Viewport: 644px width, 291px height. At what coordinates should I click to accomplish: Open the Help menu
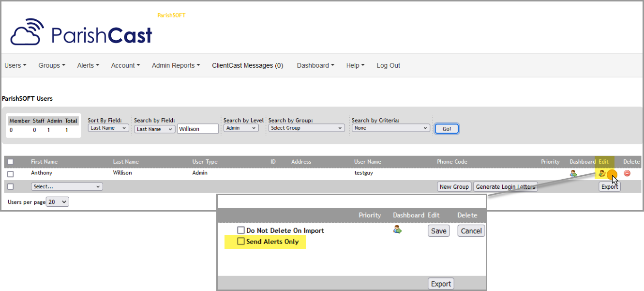click(x=355, y=65)
